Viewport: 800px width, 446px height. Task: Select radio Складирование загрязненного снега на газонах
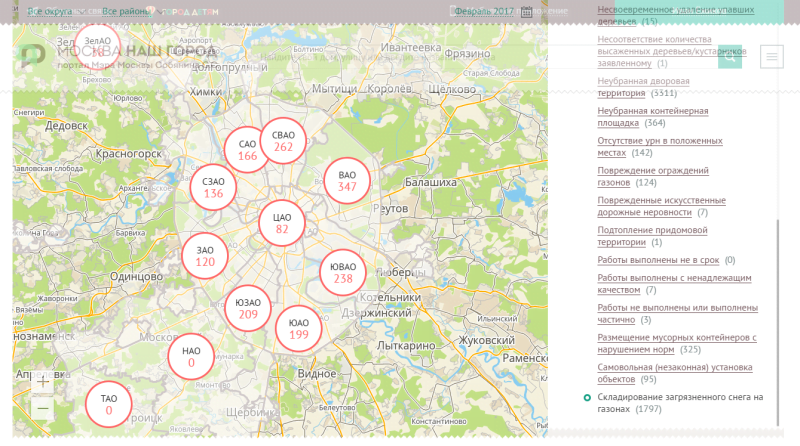coord(587,397)
